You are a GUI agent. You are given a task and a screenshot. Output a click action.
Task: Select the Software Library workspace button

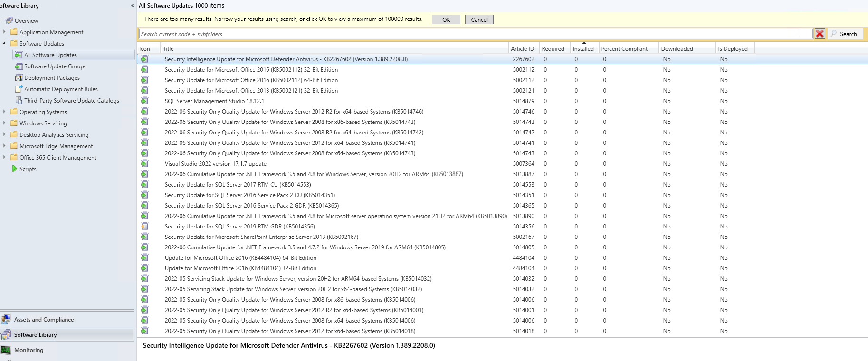pyautogui.click(x=67, y=335)
